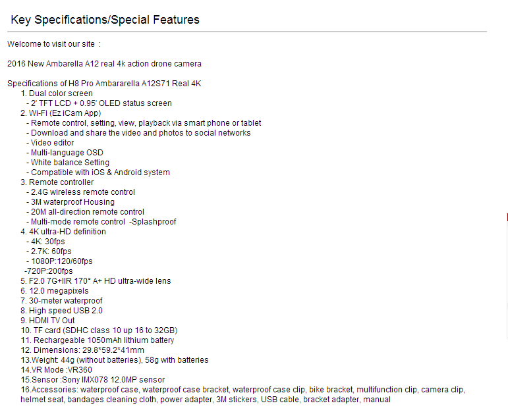Click the Key Specifications/Special Features heading
Viewport: 508px width, 420px height.
pos(105,20)
